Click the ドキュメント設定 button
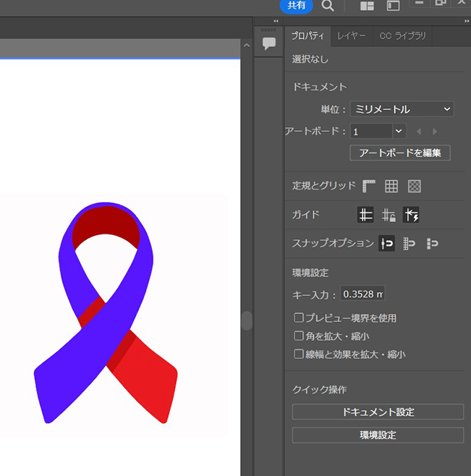This screenshot has height=476, width=471. pyautogui.click(x=378, y=412)
